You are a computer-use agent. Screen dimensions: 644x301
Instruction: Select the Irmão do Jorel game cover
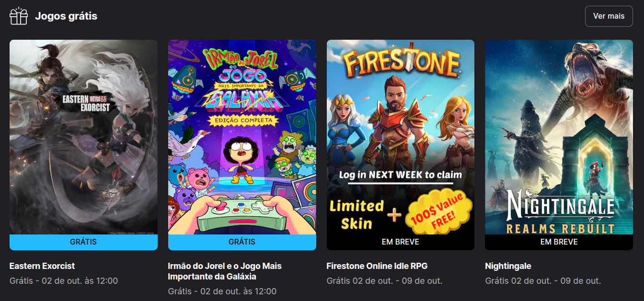point(242,137)
